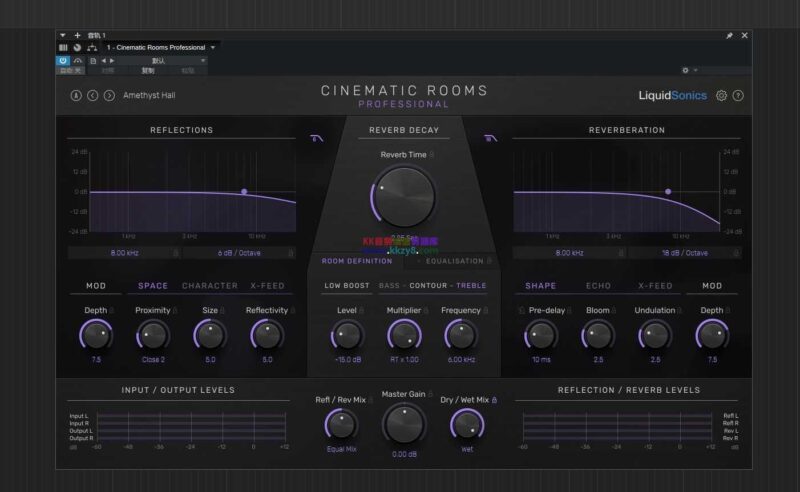Toggle lock next to Proximity
Image resolution: width=800 pixels, height=492 pixels.
[175, 310]
